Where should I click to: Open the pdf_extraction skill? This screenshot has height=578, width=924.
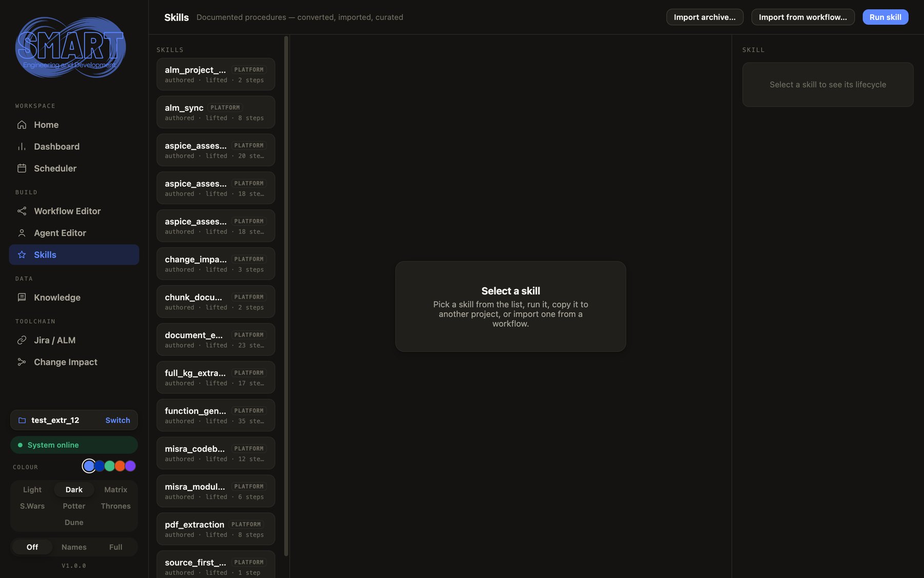coord(216,529)
